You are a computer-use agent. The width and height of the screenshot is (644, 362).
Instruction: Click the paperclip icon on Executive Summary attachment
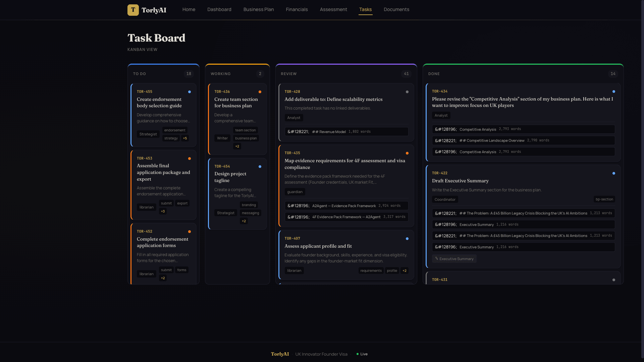point(436,258)
